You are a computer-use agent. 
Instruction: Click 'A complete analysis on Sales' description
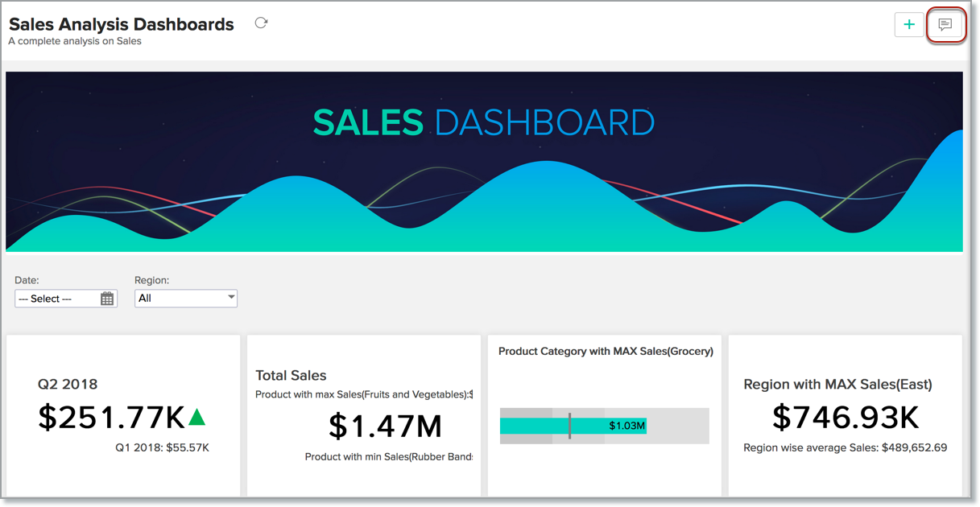point(75,41)
